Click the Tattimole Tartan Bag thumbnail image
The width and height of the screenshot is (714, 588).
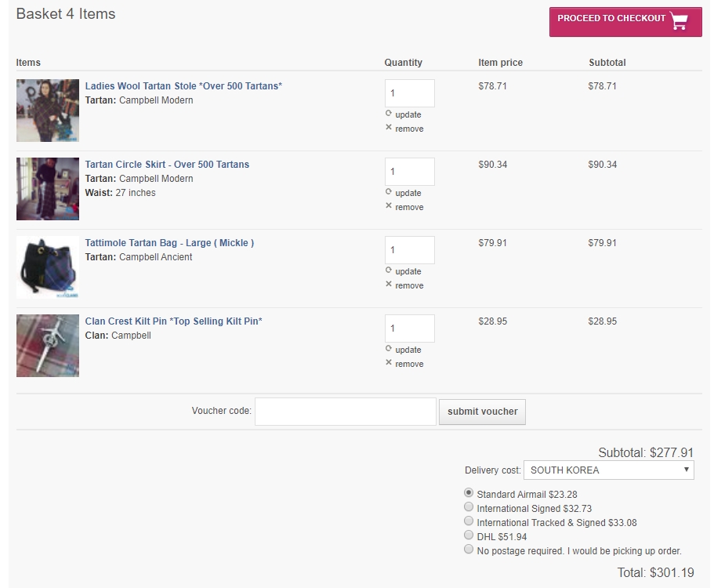(x=48, y=267)
